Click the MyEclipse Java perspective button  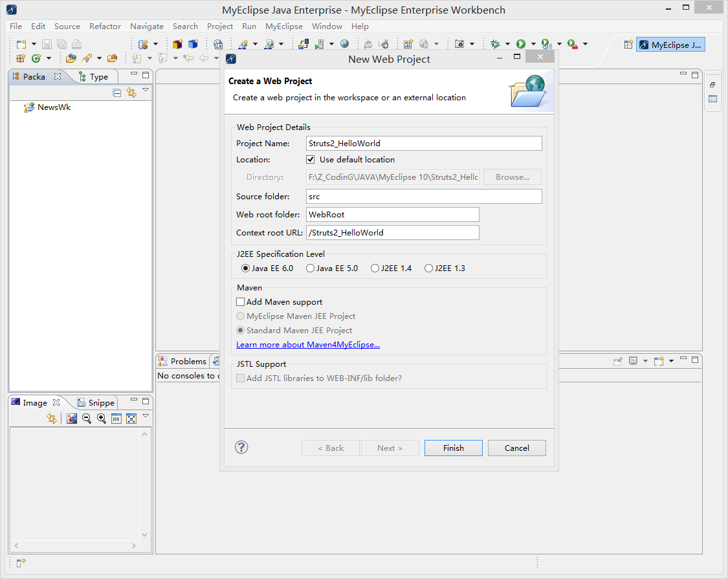tap(670, 45)
